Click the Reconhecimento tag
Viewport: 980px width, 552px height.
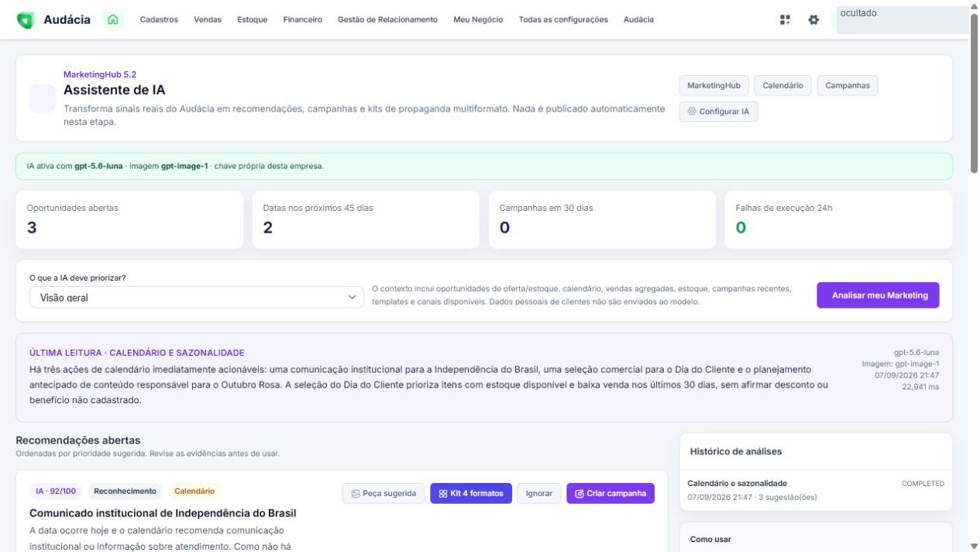[x=125, y=491]
